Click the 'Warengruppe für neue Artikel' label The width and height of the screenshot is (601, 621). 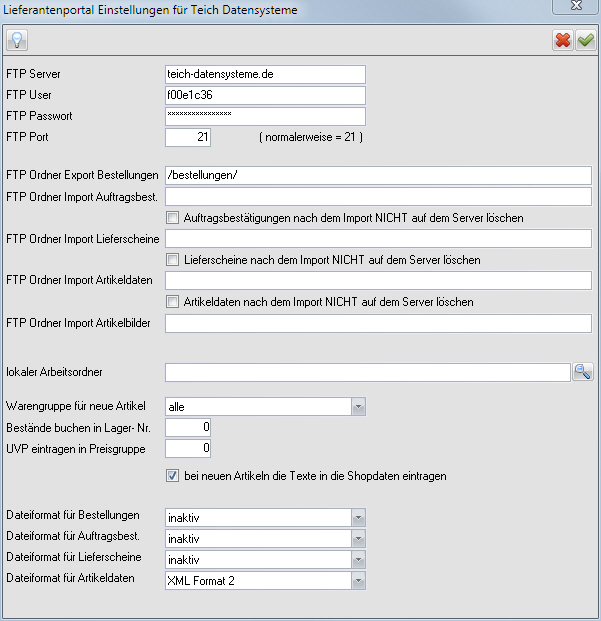[x=76, y=406]
